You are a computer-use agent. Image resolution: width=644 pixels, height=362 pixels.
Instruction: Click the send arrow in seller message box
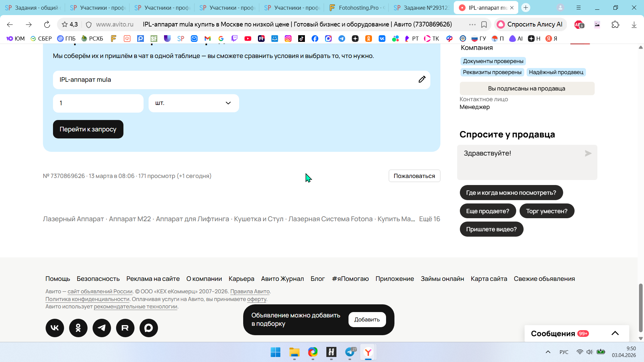tap(588, 154)
